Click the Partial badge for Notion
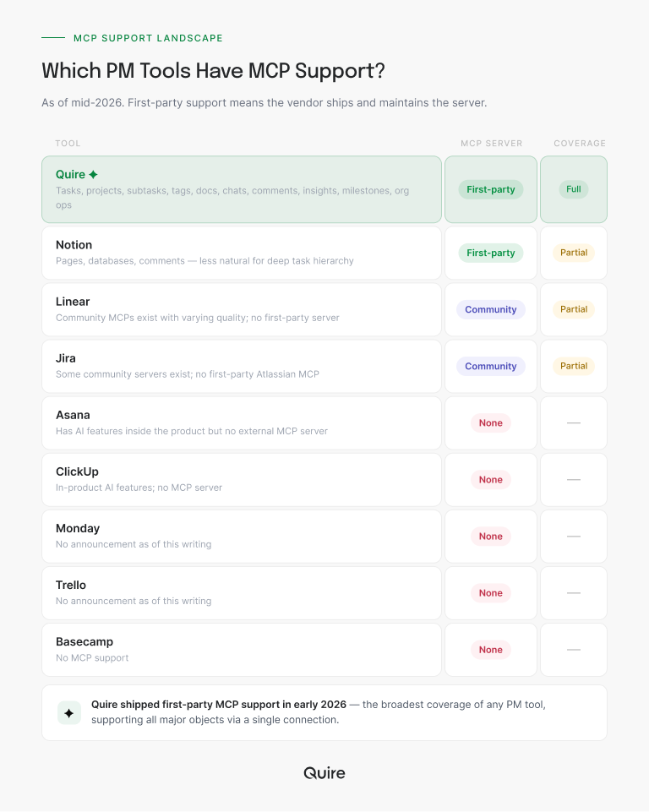Screen dimensions: 649x812 (x=574, y=253)
